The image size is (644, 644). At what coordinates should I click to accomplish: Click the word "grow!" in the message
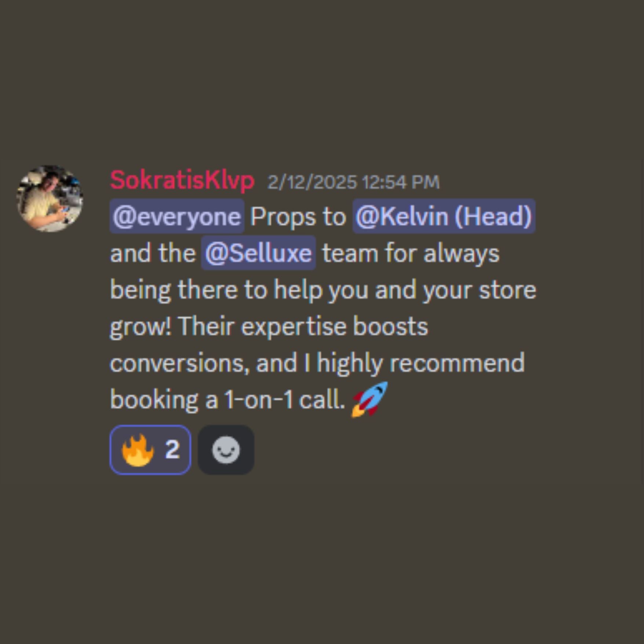click(x=141, y=327)
